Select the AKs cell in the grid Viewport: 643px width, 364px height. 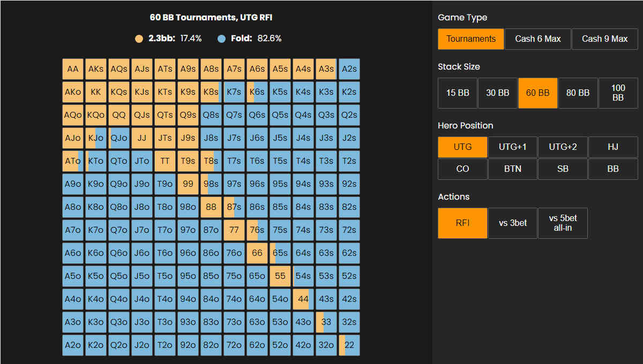tap(96, 69)
